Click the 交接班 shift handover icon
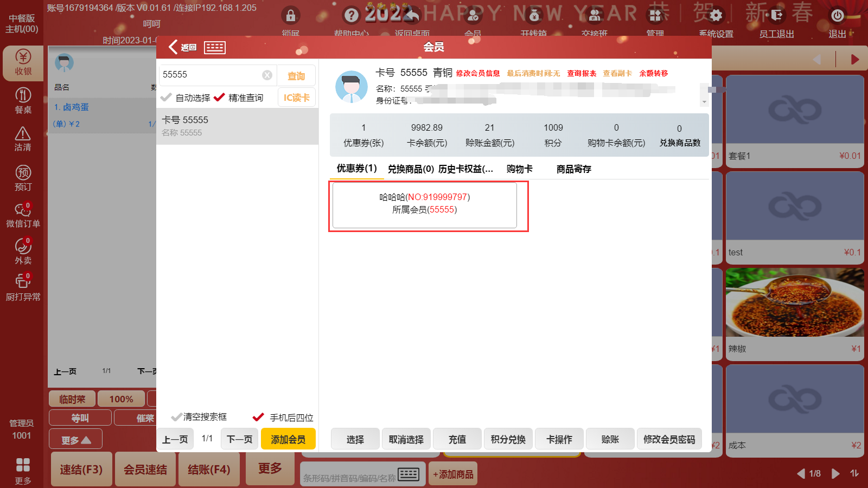This screenshot has height=488, width=868. pos(595,16)
